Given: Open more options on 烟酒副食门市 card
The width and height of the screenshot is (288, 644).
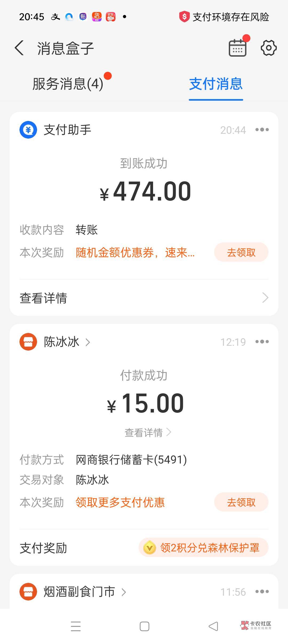Looking at the screenshot, I should (x=262, y=592).
